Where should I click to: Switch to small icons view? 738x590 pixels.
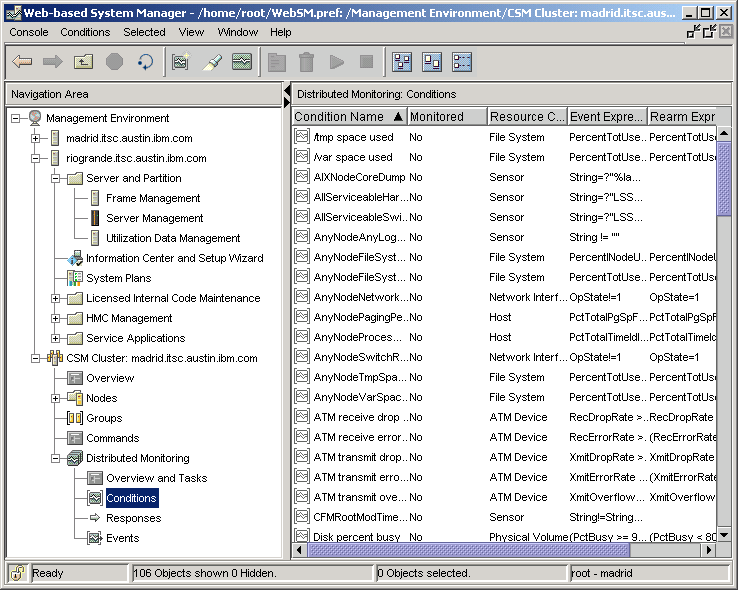click(x=432, y=62)
